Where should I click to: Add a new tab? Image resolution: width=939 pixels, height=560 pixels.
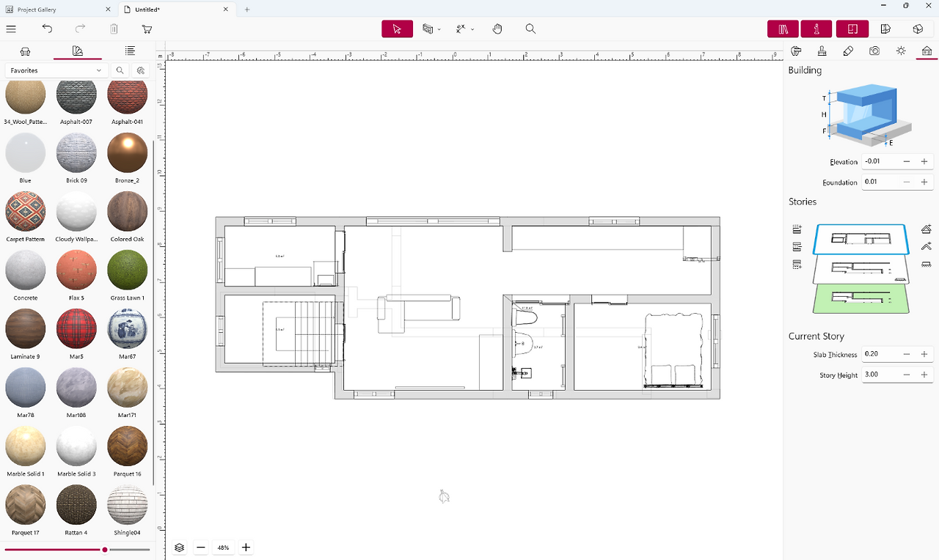[247, 10]
